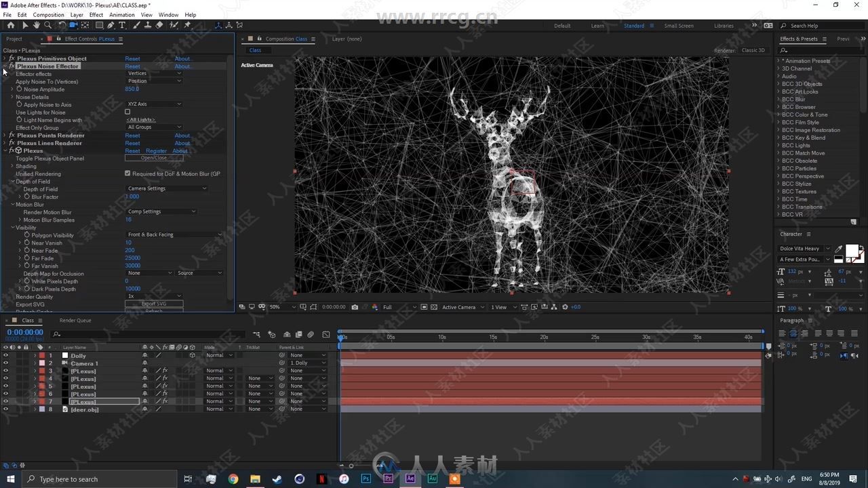Select the Eraser tool
Screen dimensions: 868x488
point(159,25)
